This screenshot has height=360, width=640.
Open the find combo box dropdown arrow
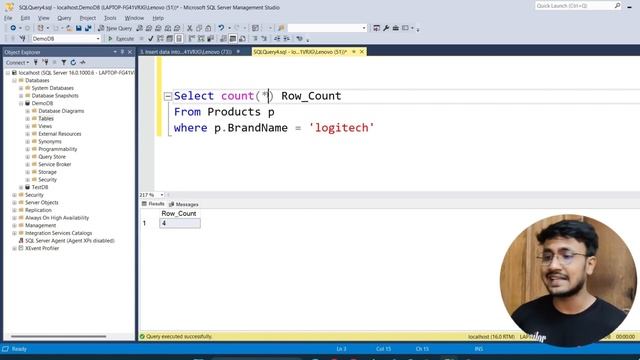pyautogui.click(x=364, y=28)
